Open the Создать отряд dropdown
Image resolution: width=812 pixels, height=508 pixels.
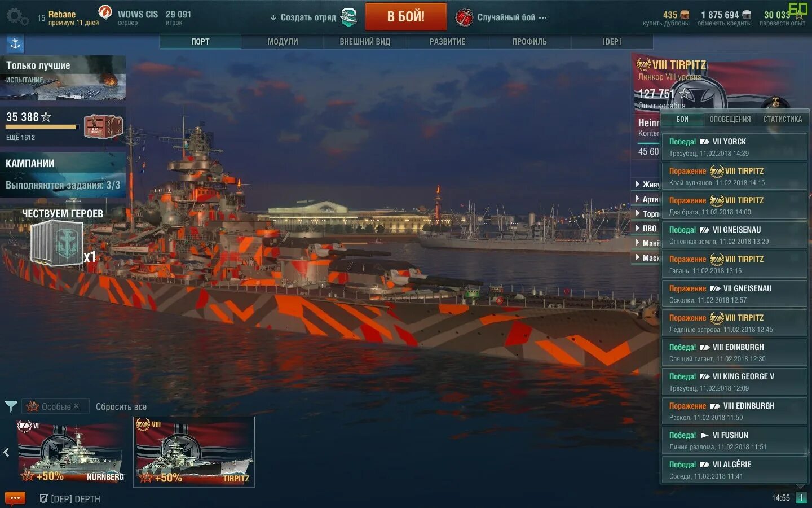303,17
